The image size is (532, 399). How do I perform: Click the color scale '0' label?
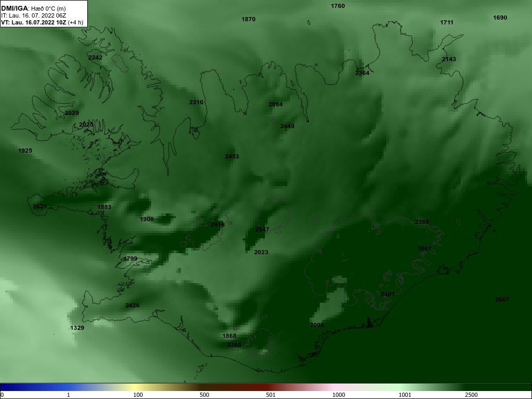coord(2,395)
